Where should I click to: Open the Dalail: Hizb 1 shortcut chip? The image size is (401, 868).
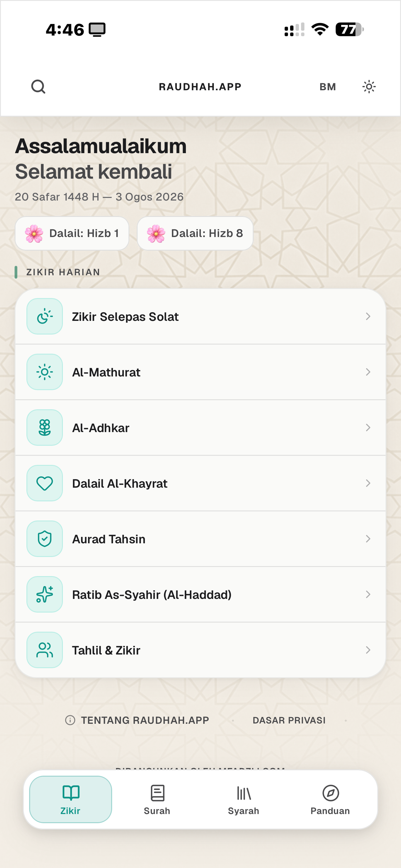[x=72, y=233]
